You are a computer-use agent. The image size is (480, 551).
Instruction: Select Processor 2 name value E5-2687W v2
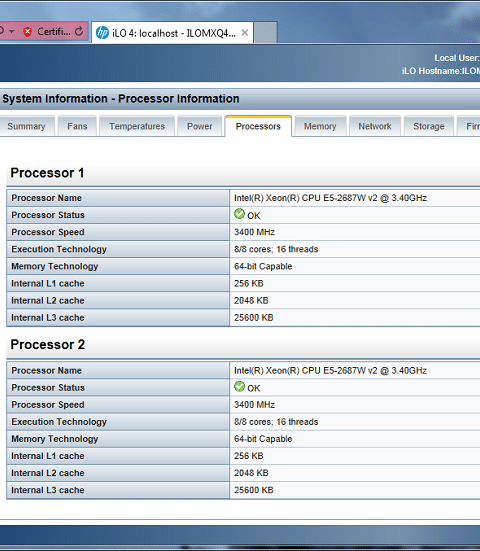[x=330, y=370]
